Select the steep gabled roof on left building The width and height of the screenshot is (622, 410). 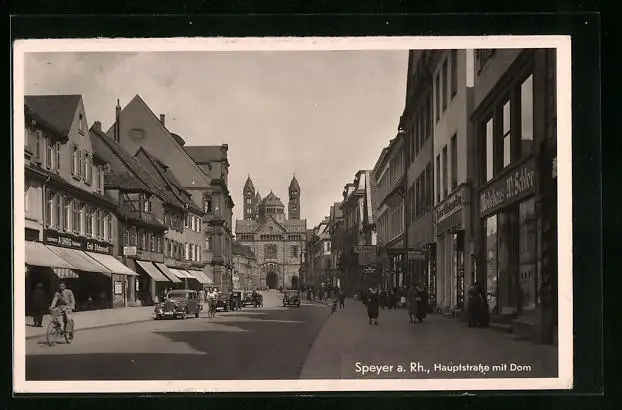pyautogui.click(x=53, y=110)
